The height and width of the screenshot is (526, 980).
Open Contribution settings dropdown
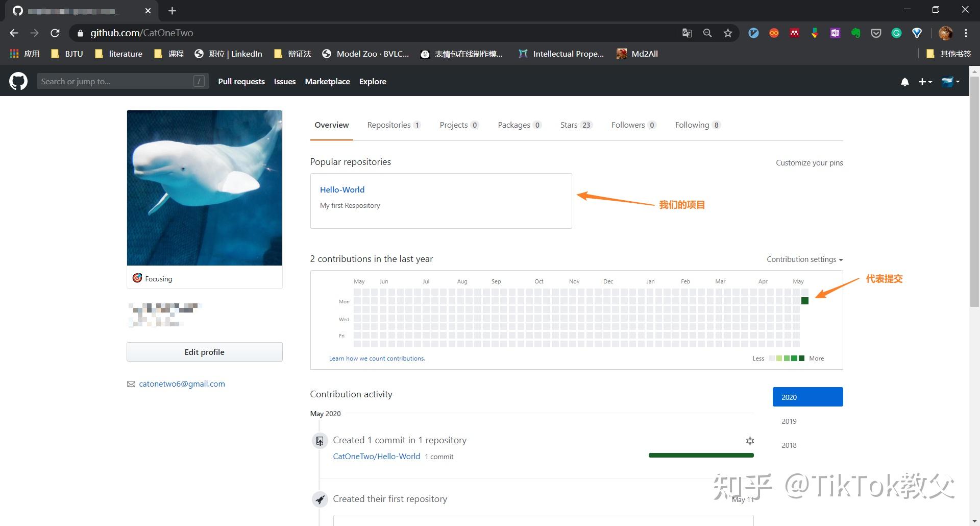(804, 259)
